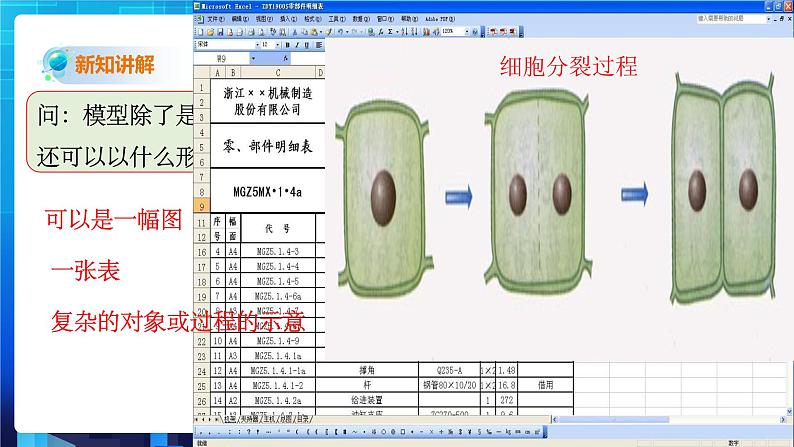Click the question mark symbol in bottom toolbar
This screenshot has width=794, height=447.
249,432
